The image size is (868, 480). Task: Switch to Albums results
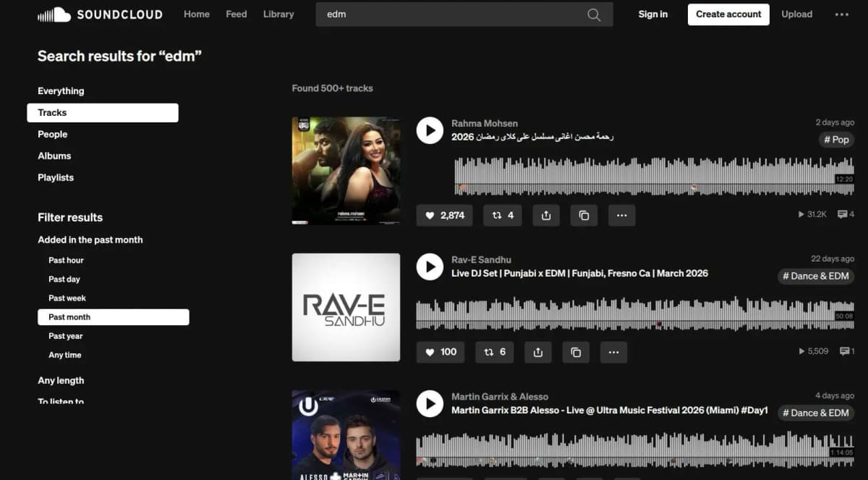tap(54, 156)
